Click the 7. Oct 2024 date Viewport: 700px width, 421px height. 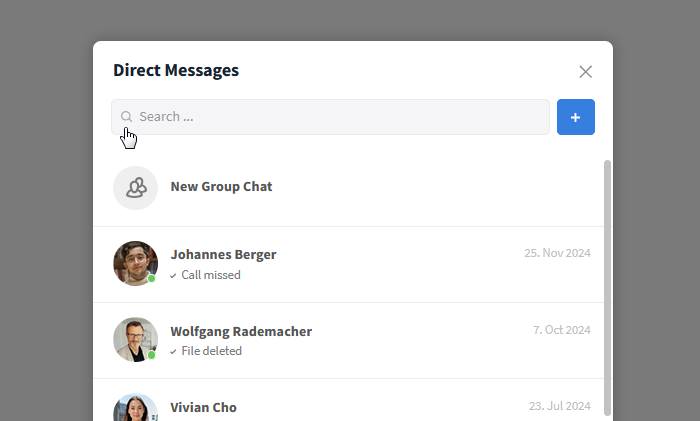coord(562,330)
